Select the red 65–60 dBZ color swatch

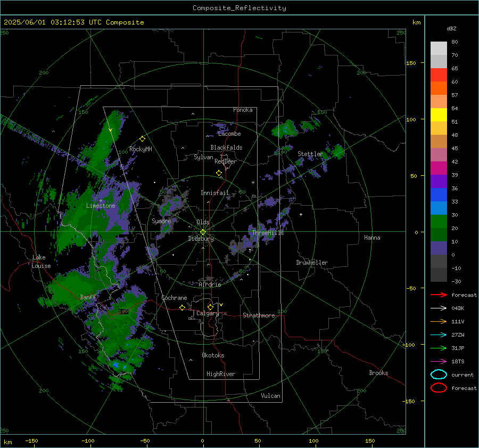click(x=439, y=75)
